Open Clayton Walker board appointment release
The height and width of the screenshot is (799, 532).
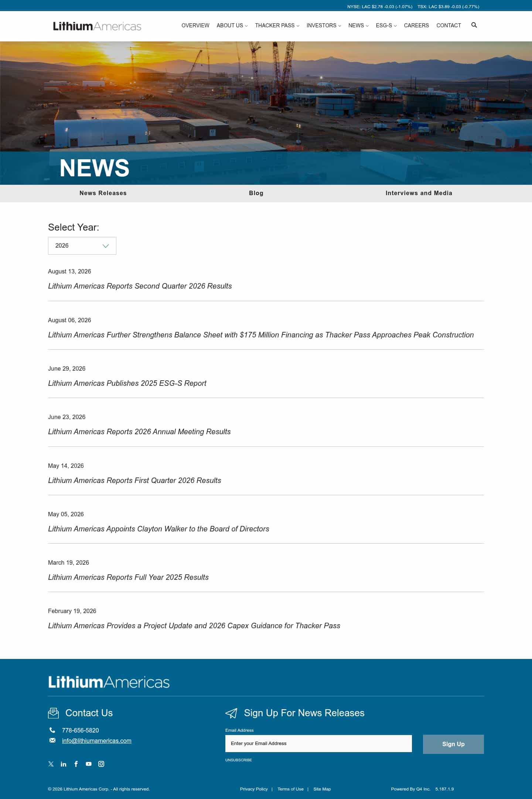[158, 529]
